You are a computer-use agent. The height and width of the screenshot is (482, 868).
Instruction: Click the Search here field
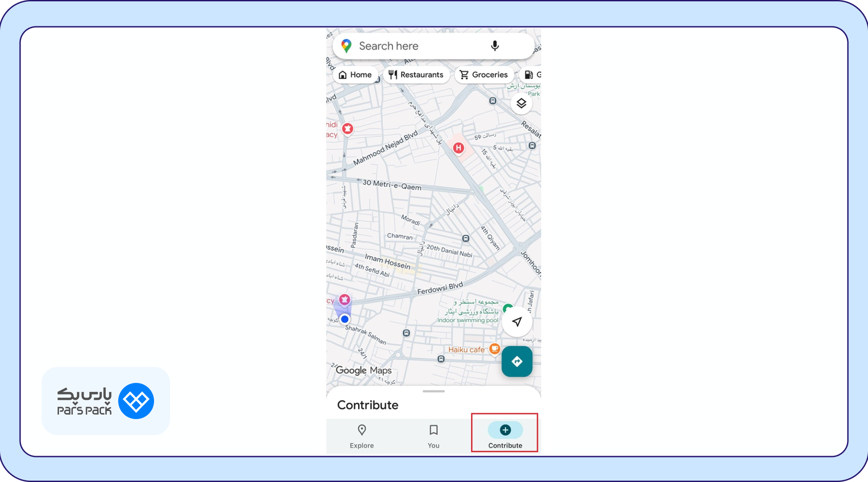[x=433, y=46]
